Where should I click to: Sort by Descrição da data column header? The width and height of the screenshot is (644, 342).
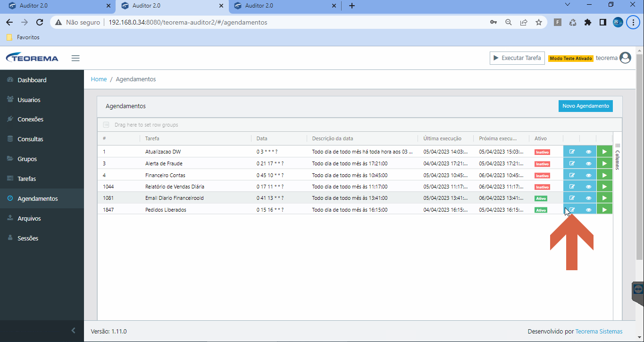(x=333, y=138)
